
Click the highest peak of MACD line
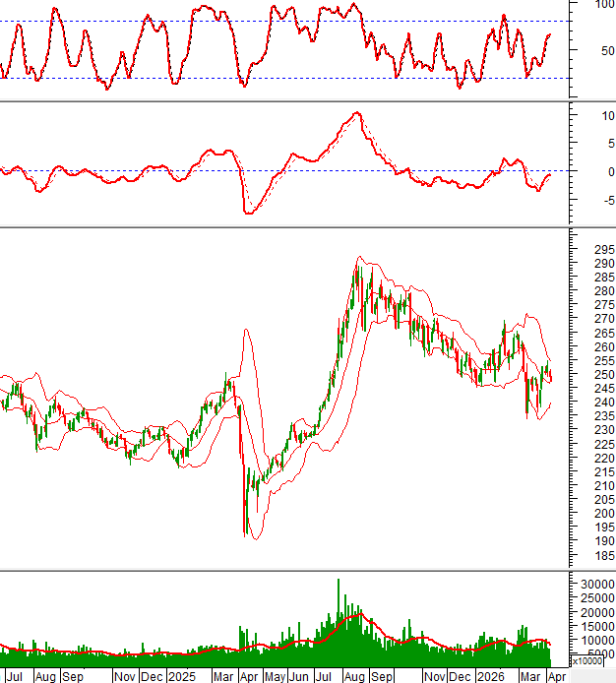[x=356, y=113]
